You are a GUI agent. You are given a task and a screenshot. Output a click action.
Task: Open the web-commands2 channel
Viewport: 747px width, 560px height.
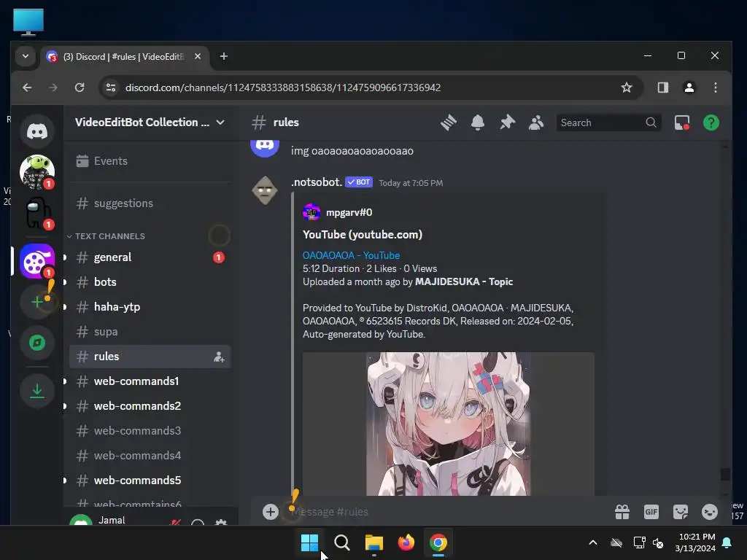click(x=150, y=405)
